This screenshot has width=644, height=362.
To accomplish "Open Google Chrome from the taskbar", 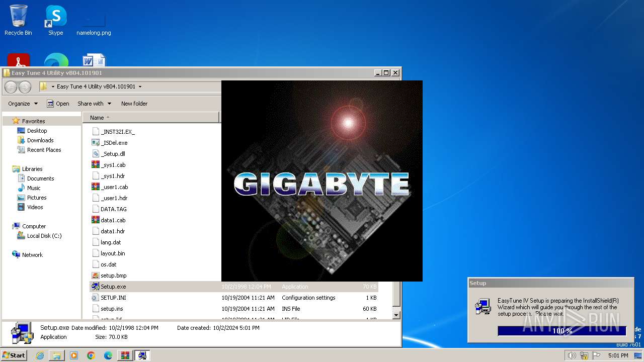I will [x=91, y=355].
